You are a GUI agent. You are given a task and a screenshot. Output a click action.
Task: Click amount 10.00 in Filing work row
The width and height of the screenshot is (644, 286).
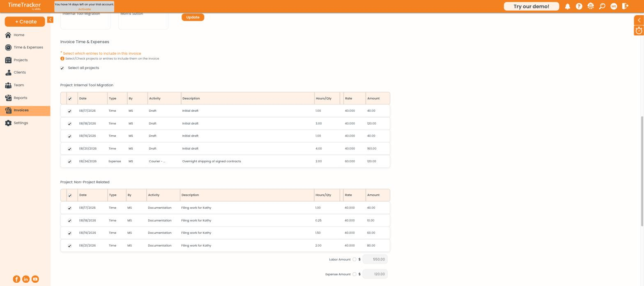click(x=370, y=220)
